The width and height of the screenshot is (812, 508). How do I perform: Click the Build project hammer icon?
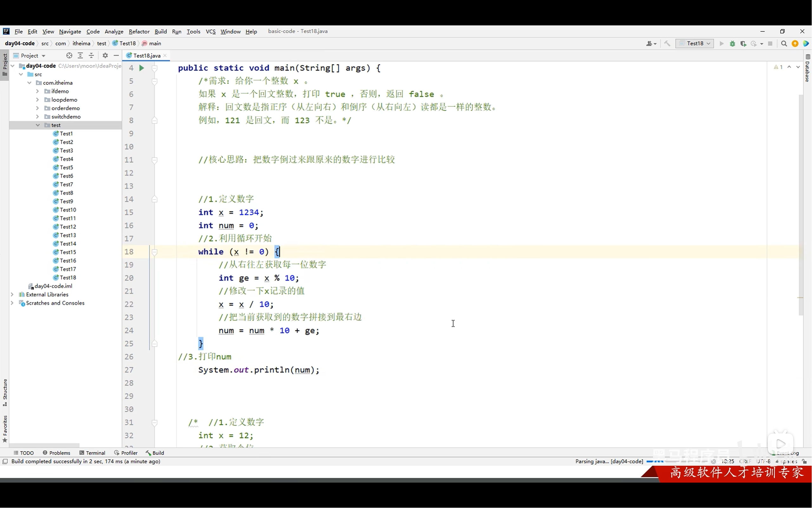pos(667,44)
